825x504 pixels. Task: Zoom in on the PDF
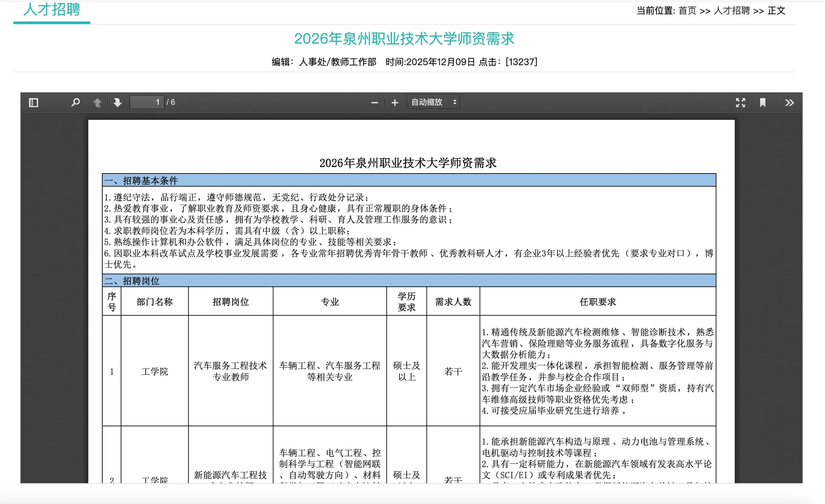click(395, 102)
